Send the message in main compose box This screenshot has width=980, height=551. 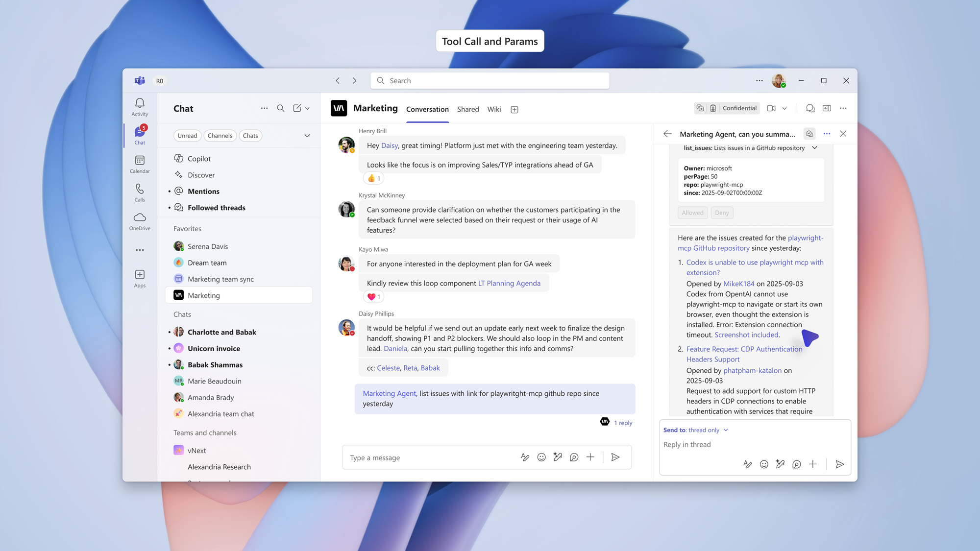click(615, 457)
